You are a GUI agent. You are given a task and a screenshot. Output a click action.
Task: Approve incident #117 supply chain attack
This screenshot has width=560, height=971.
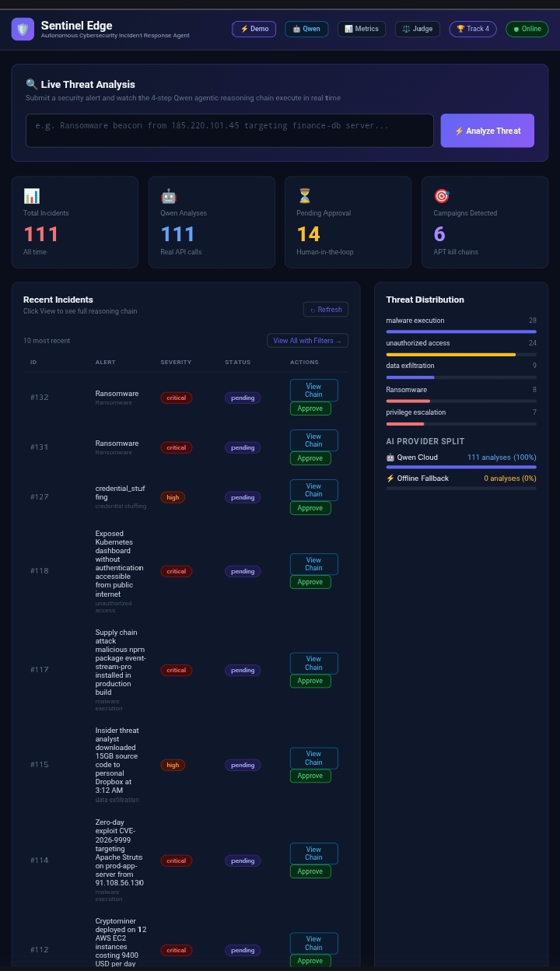point(310,681)
